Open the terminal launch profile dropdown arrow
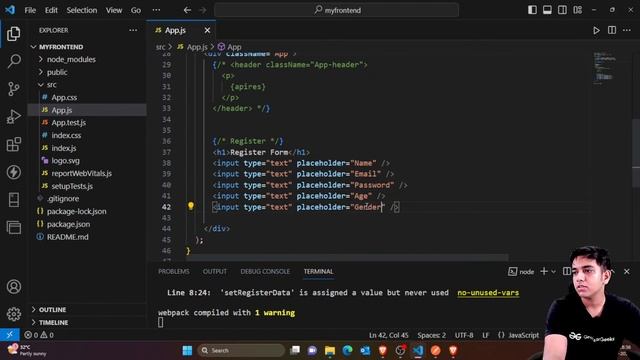 click(x=553, y=271)
